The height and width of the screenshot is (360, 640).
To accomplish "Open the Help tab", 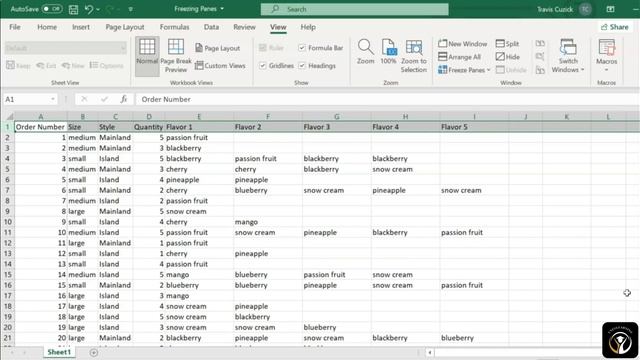I will point(308,27).
